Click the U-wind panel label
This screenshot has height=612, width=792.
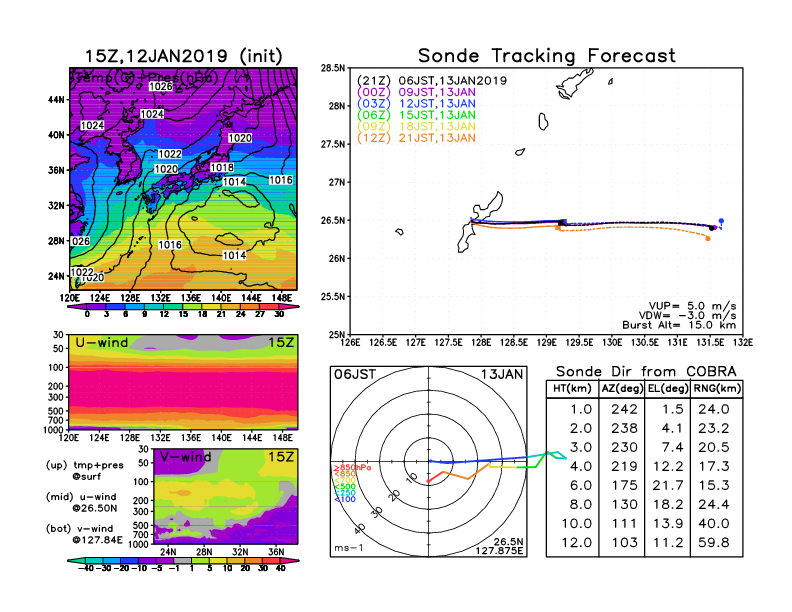[x=102, y=343]
